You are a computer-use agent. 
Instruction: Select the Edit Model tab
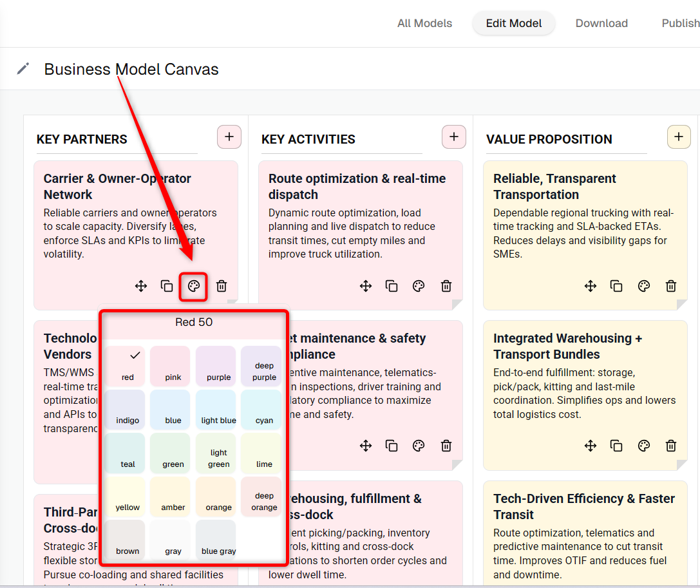coord(514,23)
